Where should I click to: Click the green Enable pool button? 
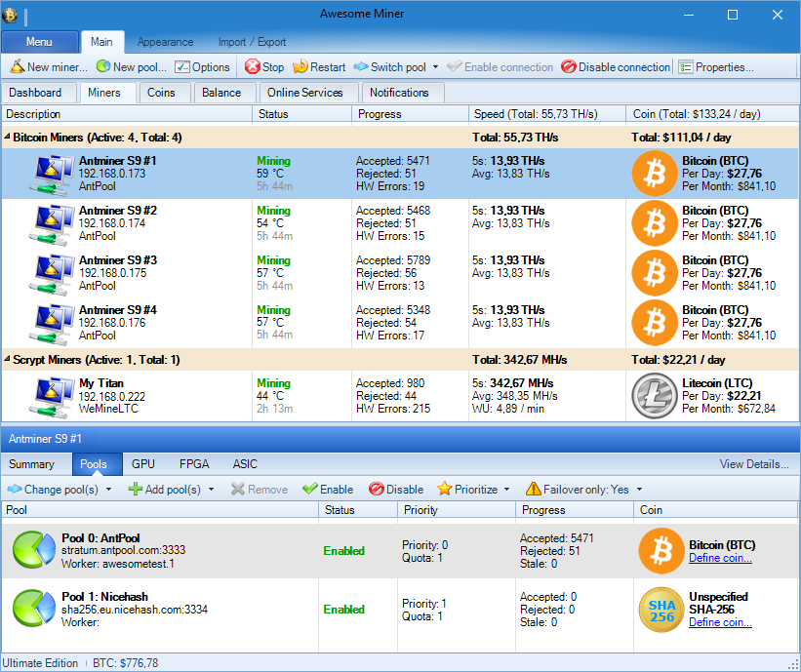coord(328,490)
